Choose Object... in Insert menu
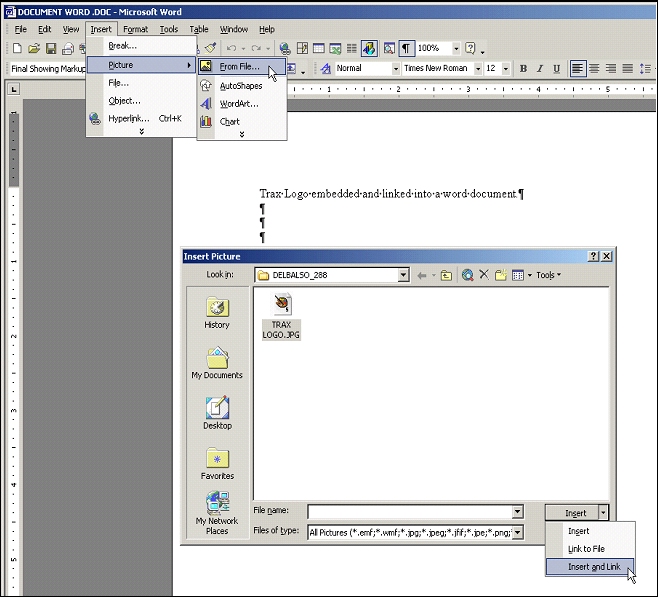 pos(141,101)
